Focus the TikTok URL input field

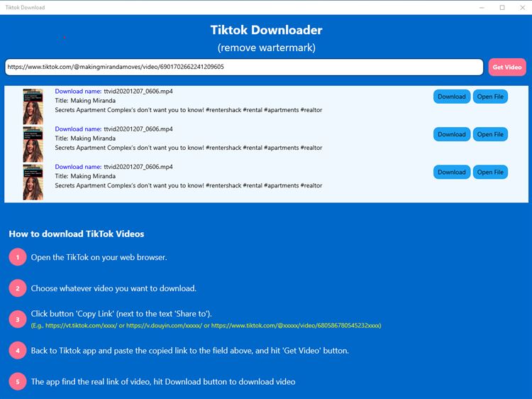(244, 67)
